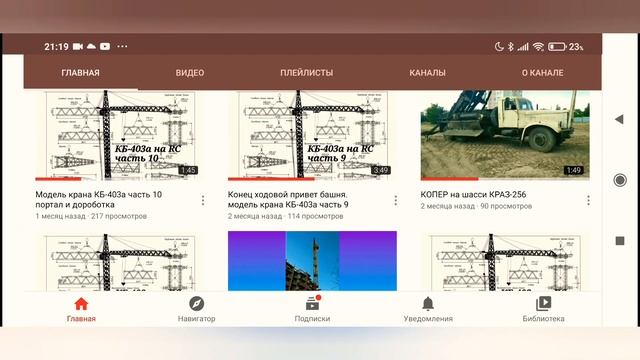The width and height of the screenshot is (640, 360).
Task: Open the ПЛЕЙЛИСТЫ tab
Action: pos(307,73)
